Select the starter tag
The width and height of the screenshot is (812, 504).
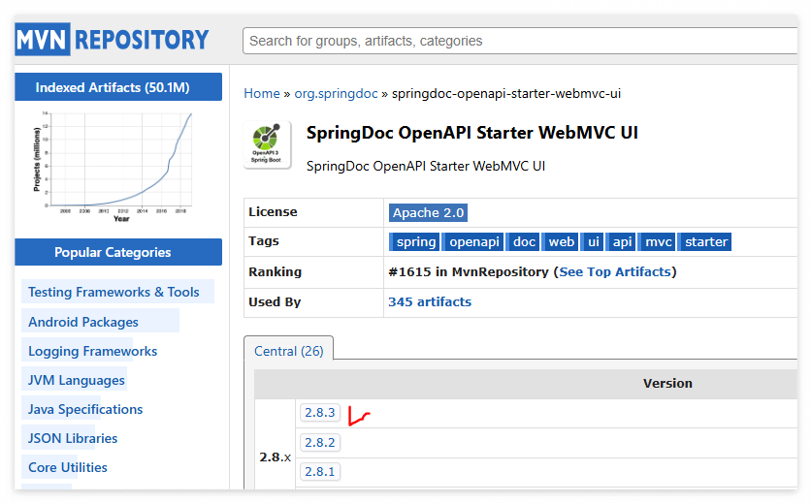[705, 241]
